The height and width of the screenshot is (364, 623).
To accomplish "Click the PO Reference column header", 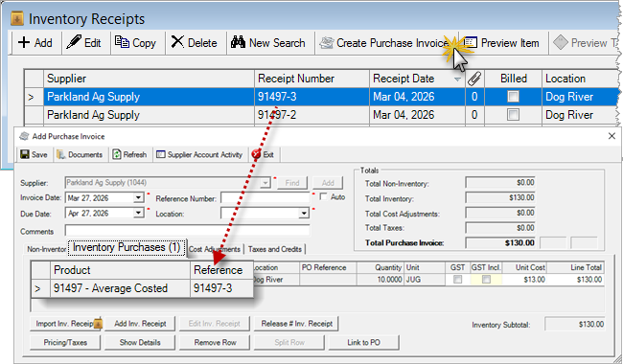I will (328, 267).
